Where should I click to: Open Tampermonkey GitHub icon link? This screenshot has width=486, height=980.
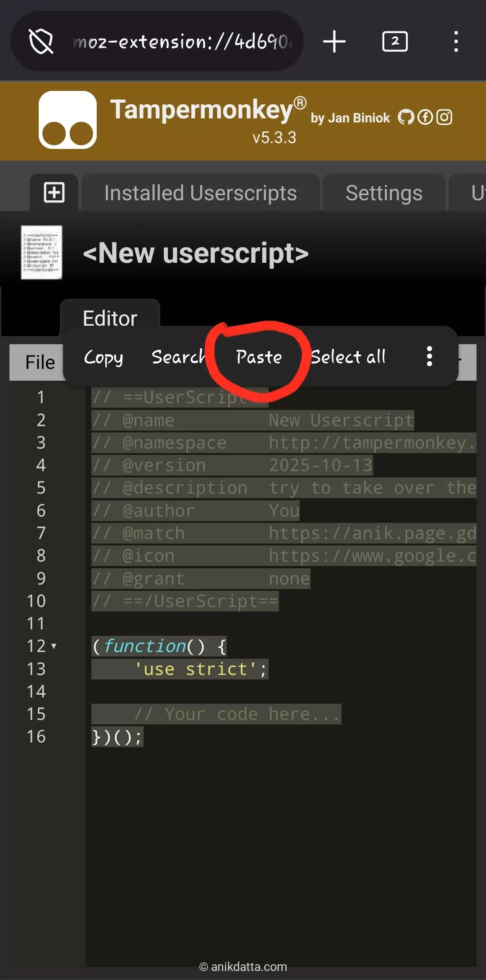(406, 117)
